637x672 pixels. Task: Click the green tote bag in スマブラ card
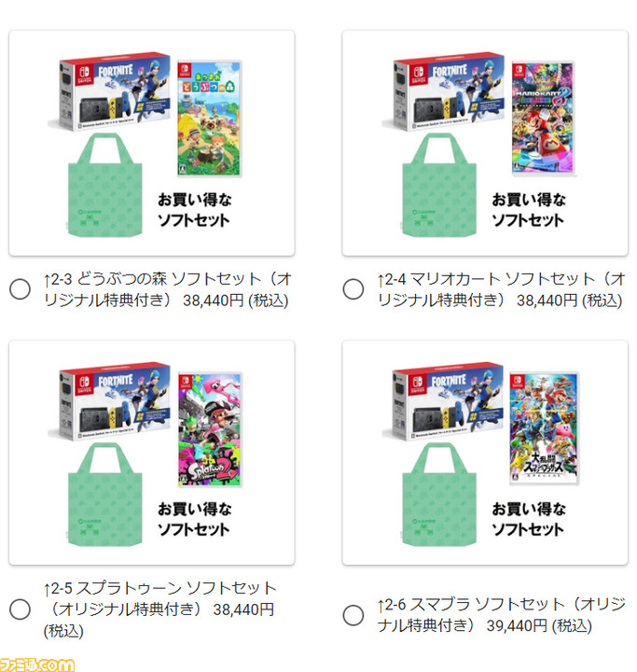[438, 495]
